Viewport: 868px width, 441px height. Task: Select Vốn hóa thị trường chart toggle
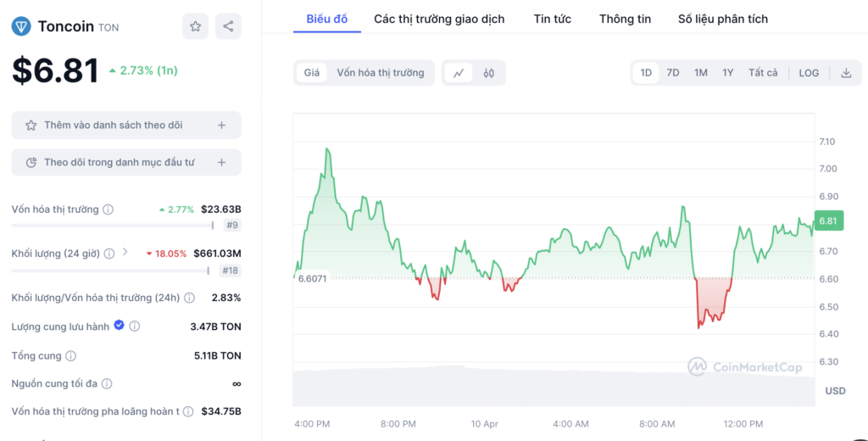(381, 73)
